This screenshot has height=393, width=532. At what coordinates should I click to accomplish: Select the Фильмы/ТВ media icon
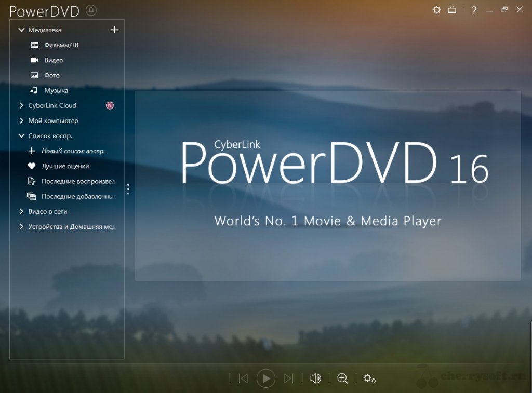coord(34,45)
